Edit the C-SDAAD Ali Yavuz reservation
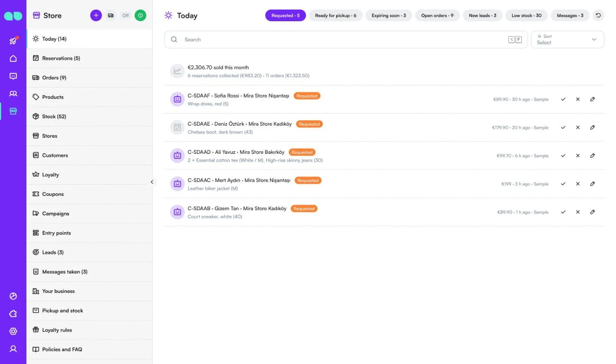This screenshot has height=364, width=616. click(593, 156)
